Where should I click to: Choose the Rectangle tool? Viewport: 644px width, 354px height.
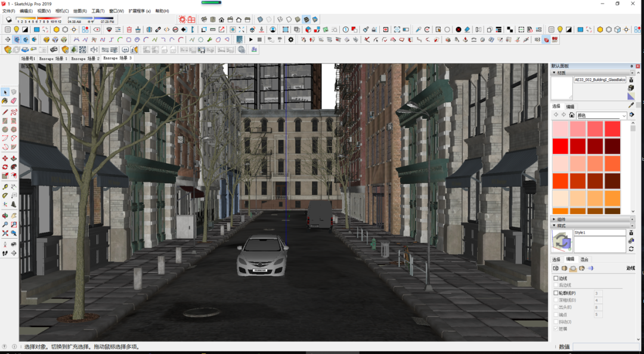[x=5, y=121]
